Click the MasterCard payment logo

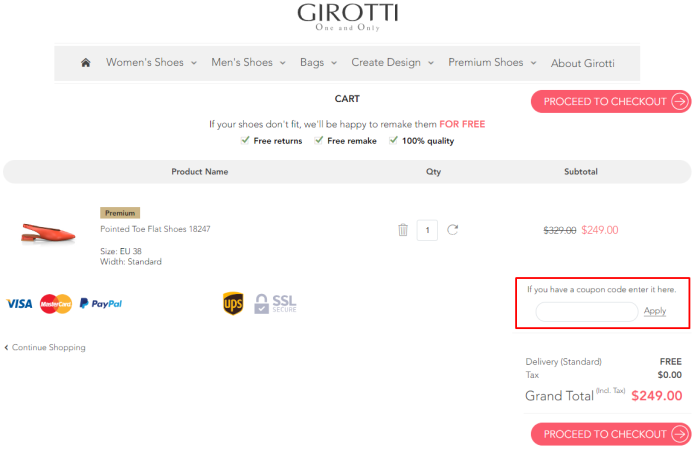pyautogui.click(x=56, y=304)
